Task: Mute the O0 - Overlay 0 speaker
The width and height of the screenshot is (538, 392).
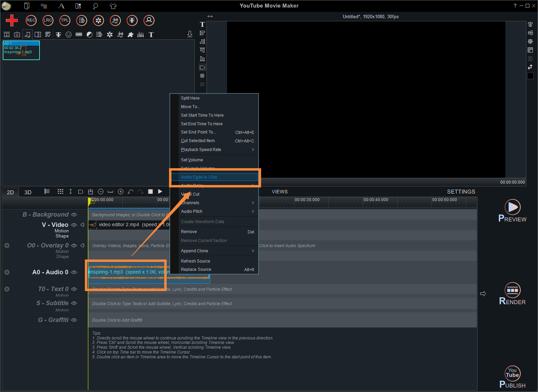Action: [x=82, y=245]
